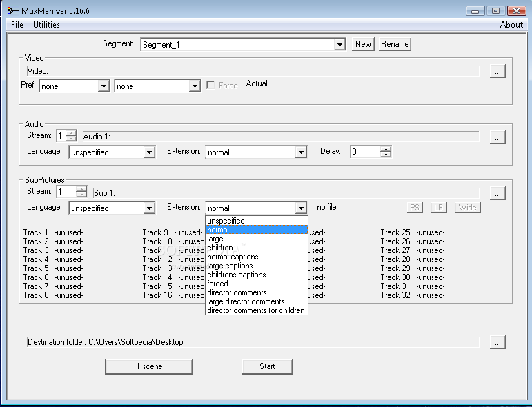Expand the Audio Extension dropdown
The height and width of the screenshot is (407, 532).
coord(301,152)
